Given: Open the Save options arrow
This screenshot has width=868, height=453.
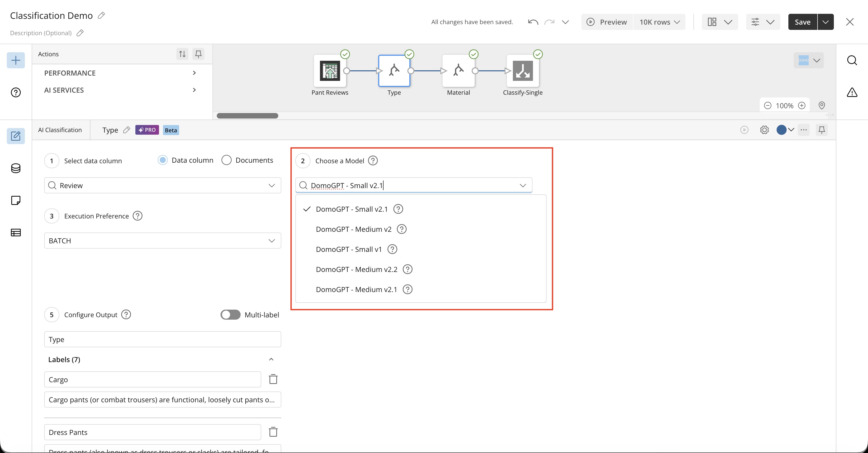Looking at the screenshot, I should click(826, 22).
